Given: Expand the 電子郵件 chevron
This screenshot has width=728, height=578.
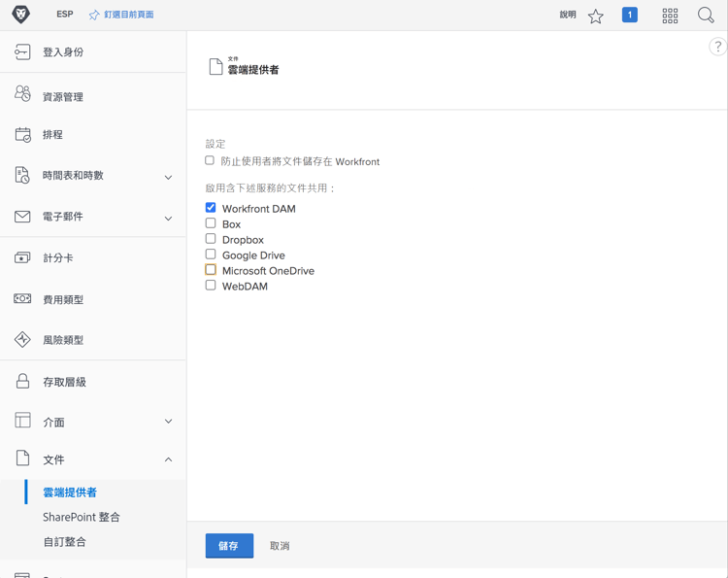Looking at the screenshot, I should [x=168, y=218].
